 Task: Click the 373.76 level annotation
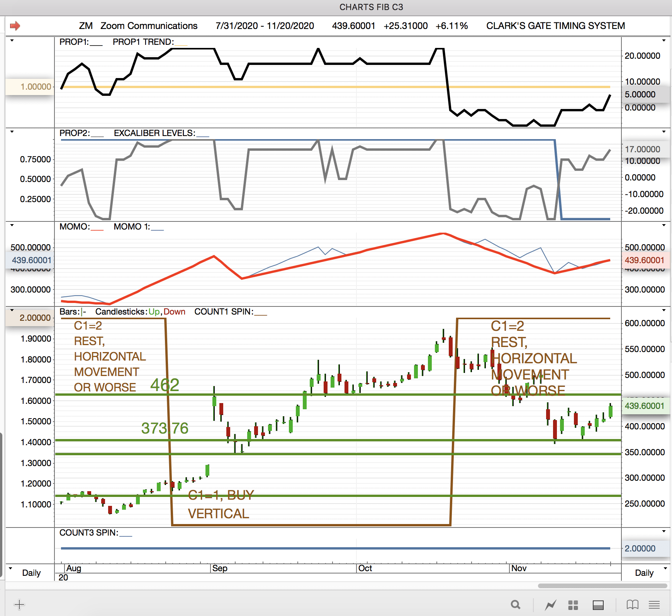165,428
